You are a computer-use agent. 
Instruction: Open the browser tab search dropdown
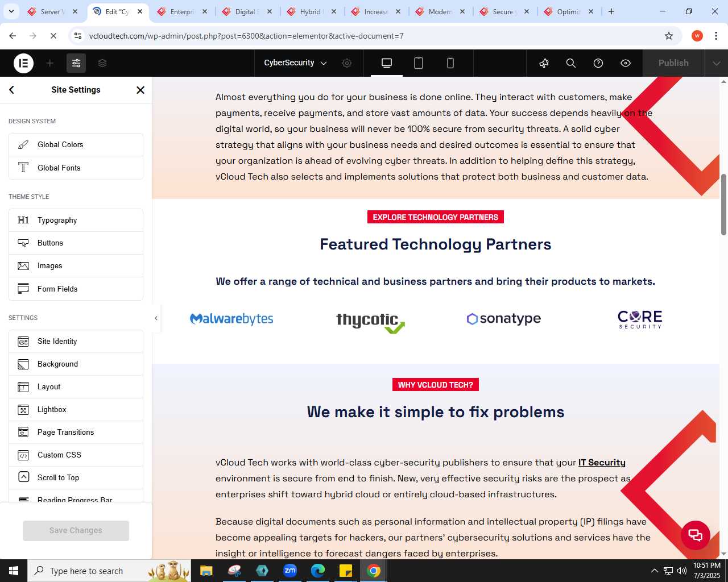point(11,11)
